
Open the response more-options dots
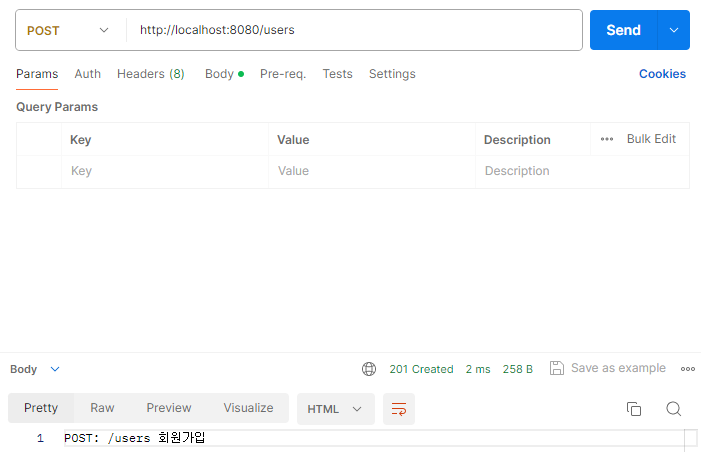(688, 369)
